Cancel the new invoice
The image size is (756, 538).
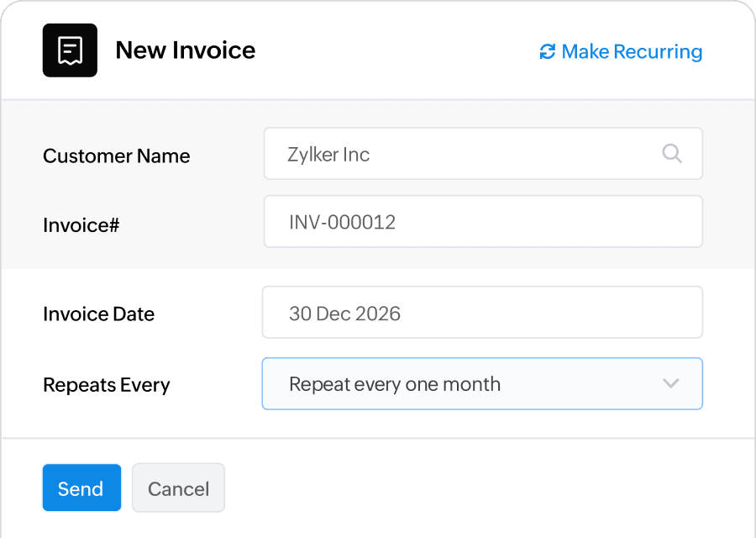coord(178,488)
